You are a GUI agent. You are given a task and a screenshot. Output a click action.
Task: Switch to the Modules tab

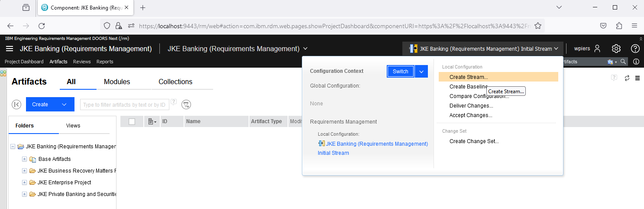click(x=117, y=82)
